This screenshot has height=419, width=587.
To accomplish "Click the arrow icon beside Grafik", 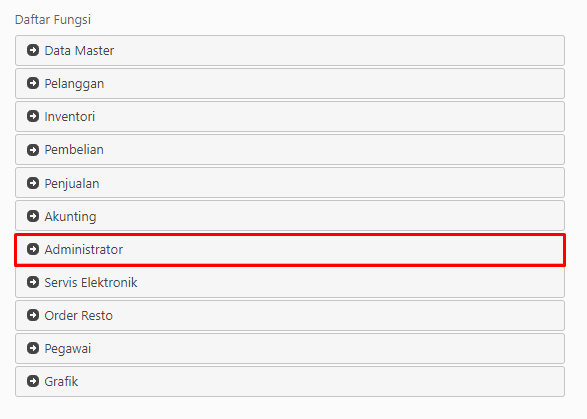I will point(33,381).
